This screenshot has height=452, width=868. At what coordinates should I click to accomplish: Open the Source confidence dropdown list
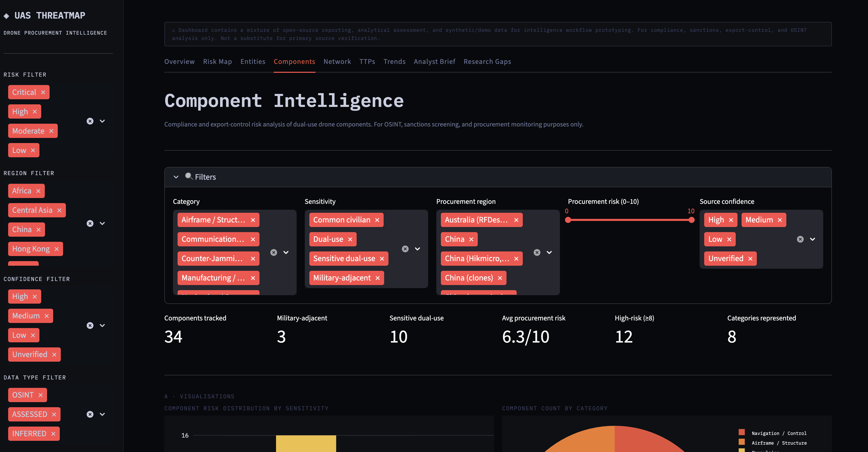point(813,239)
